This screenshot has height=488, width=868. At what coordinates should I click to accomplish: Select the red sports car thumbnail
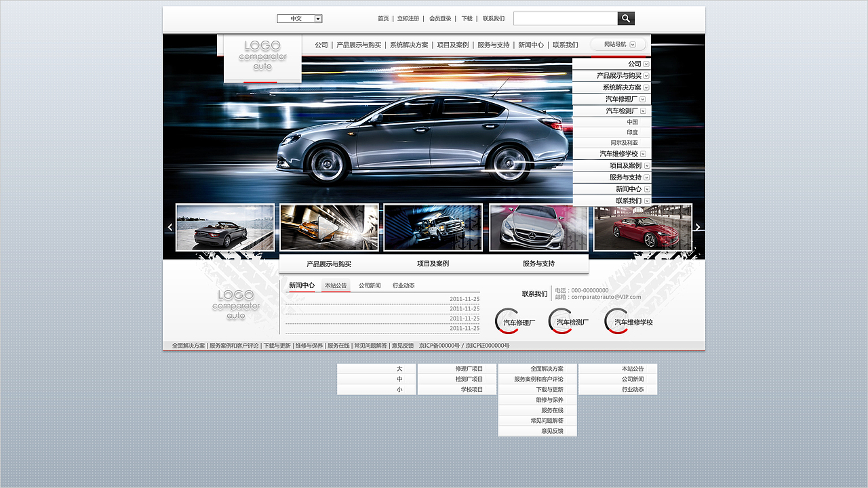click(643, 228)
